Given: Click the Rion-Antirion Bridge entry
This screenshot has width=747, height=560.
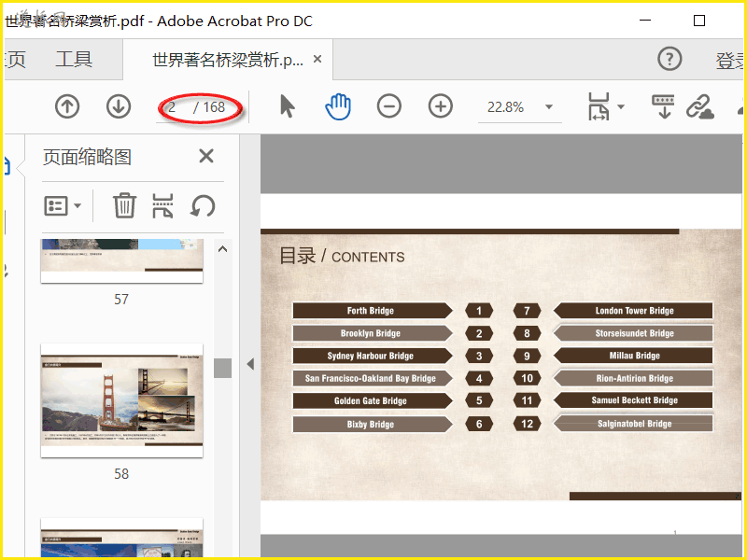Looking at the screenshot, I should tap(633, 379).
